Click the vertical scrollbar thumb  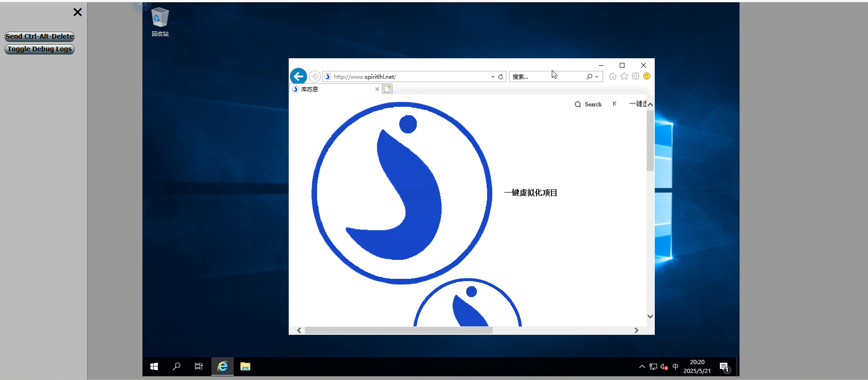point(651,140)
